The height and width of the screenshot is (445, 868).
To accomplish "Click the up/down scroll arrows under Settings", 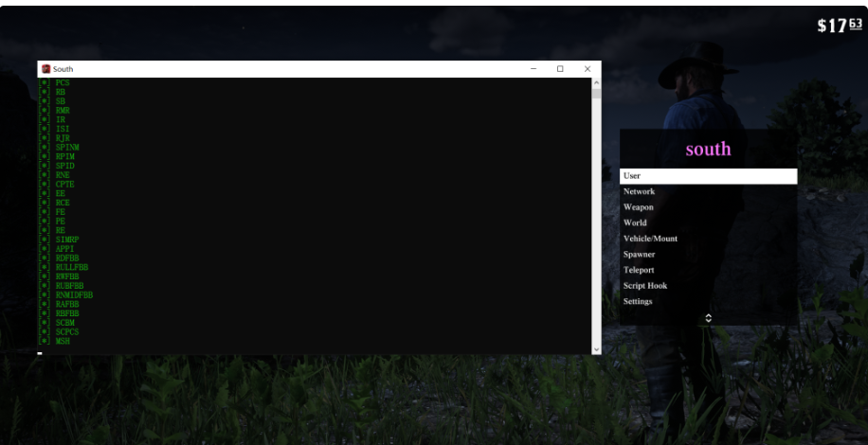I will click(x=708, y=318).
